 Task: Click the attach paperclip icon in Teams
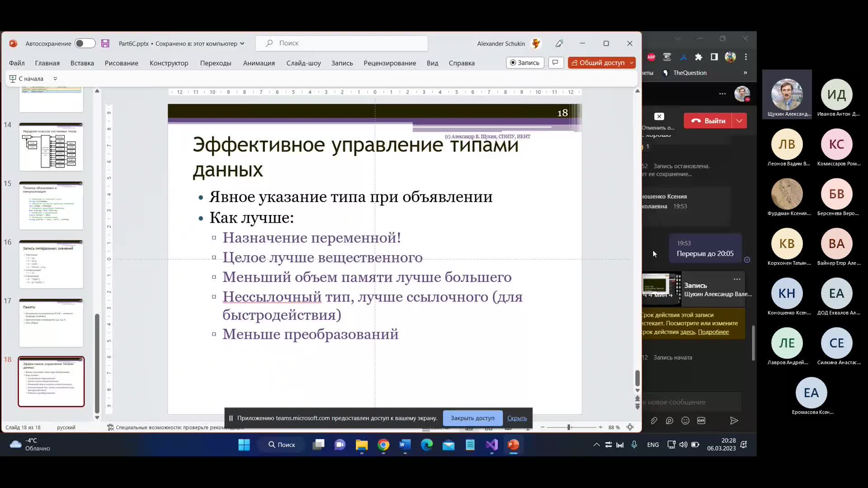(654, 421)
